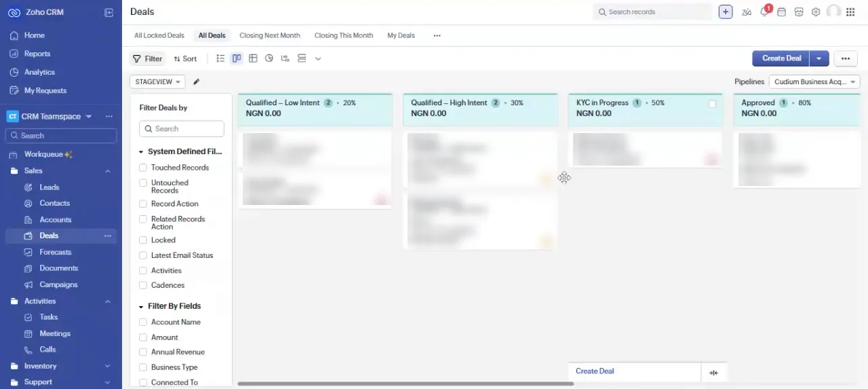Switch to All Locked Deals tab
Viewport: 868px width, 389px height.
click(159, 35)
